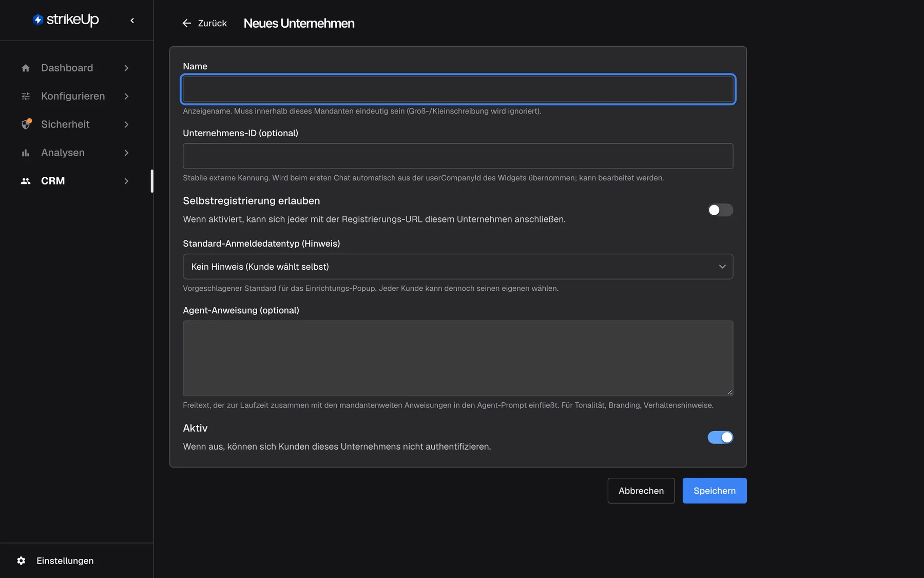Click into the Agent-Anweisung textarea
924x578 pixels.
point(458,358)
